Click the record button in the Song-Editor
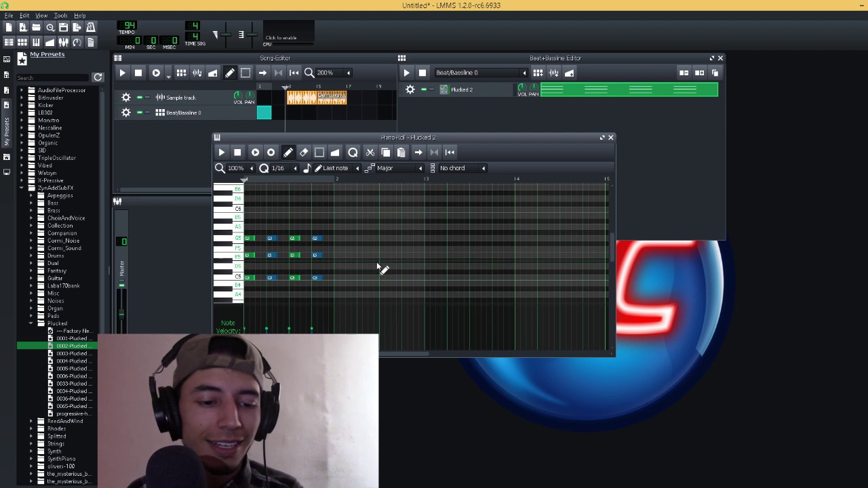The image size is (868, 488). click(x=156, y=73)
